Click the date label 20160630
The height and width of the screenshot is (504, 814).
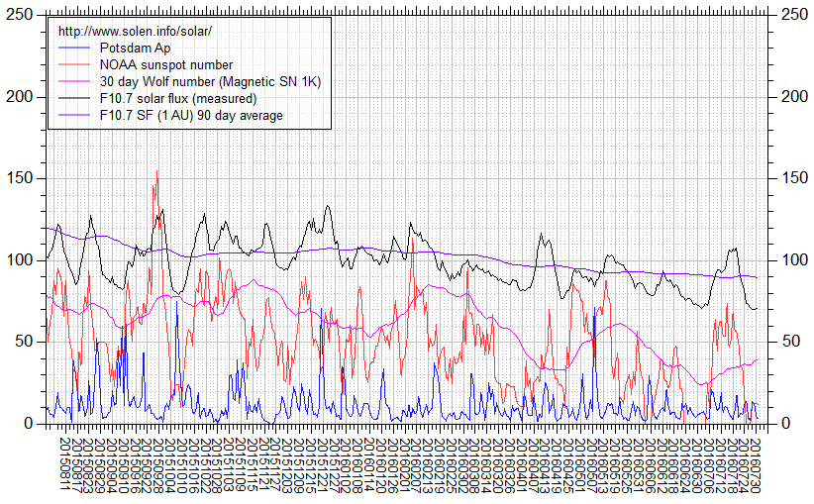tap(697, 465)
